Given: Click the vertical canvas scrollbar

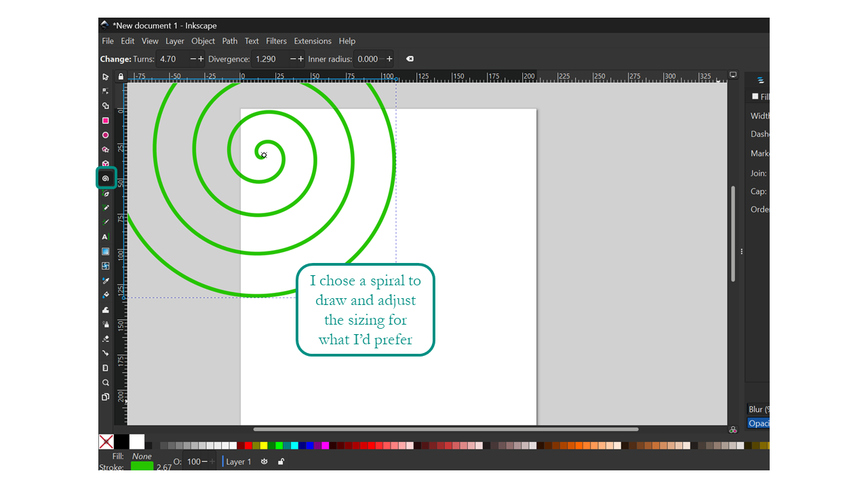Looking at the screenshot, I should coord(732,234).
